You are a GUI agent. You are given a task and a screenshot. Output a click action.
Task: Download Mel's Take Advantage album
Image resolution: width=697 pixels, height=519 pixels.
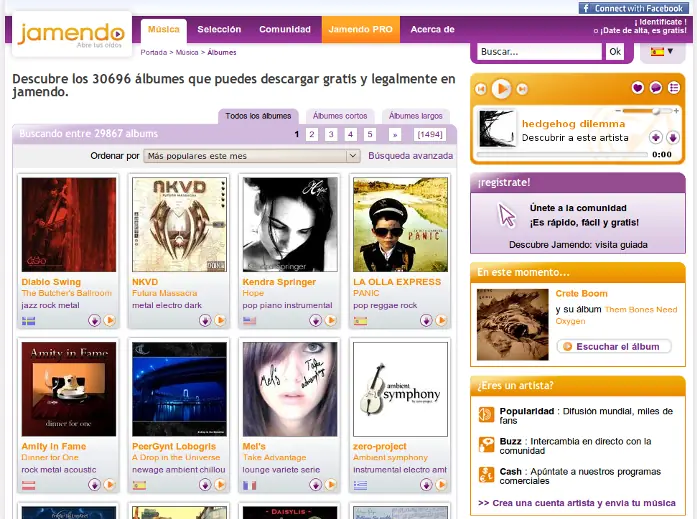pos(316,484)
